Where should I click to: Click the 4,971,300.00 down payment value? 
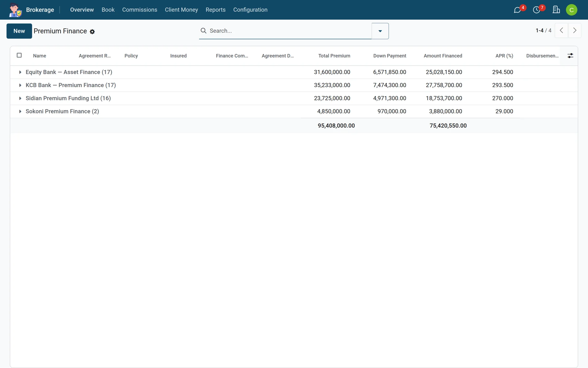(x=390, y=98)
